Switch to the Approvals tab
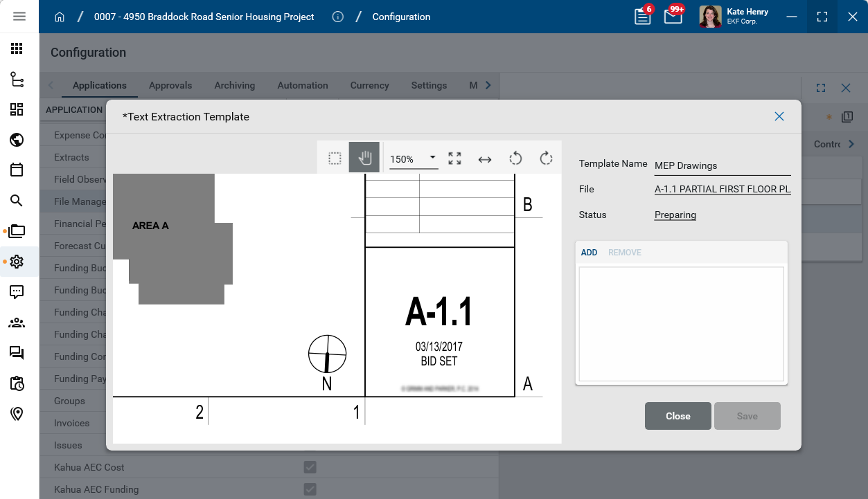This screenshot has height=499, width=868. (x=170, y=85)
